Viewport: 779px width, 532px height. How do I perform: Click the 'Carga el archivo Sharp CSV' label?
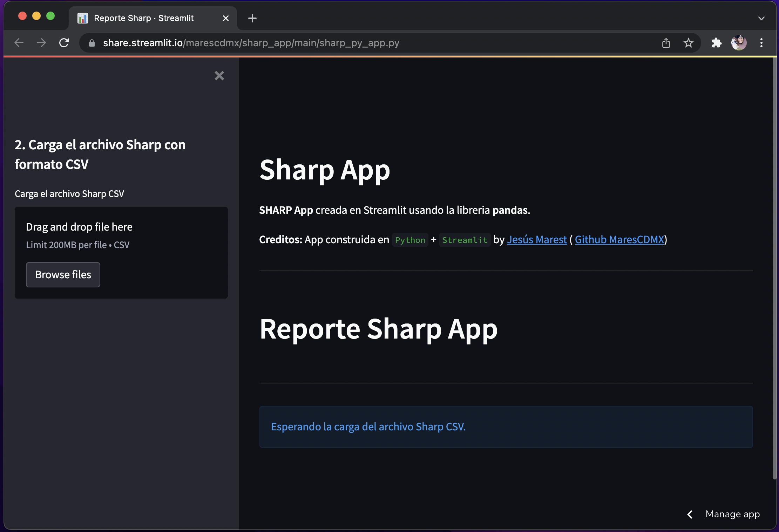click(69, 194)
